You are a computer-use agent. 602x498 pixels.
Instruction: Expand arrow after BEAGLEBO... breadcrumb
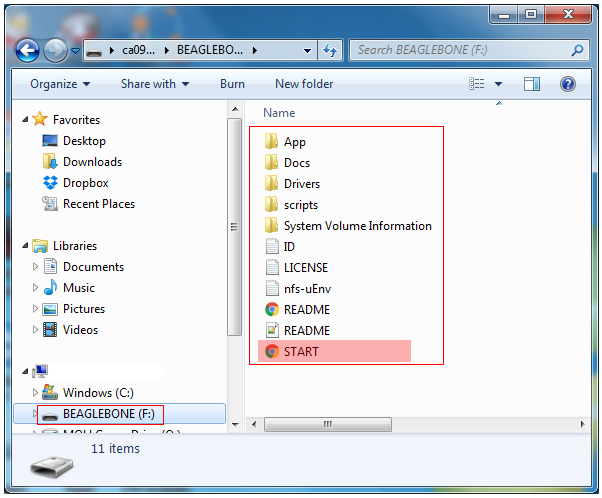[x=255, y=50]
